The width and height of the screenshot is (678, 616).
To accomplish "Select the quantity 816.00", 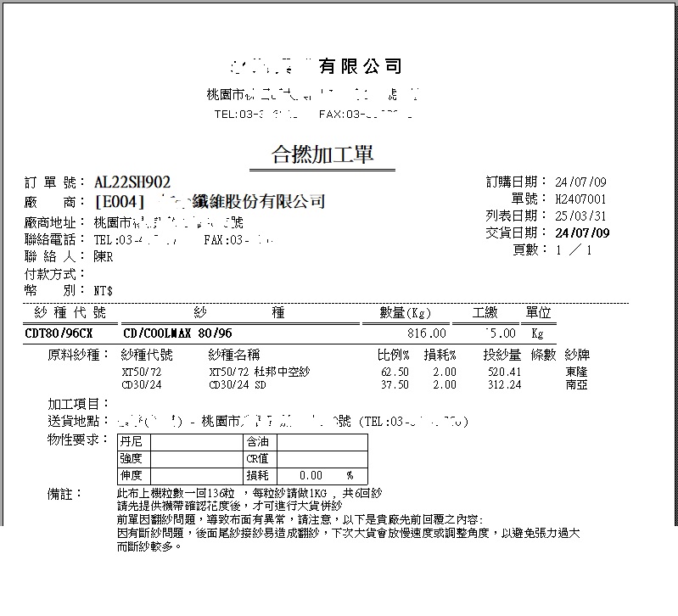I will [x=426, y=333].
